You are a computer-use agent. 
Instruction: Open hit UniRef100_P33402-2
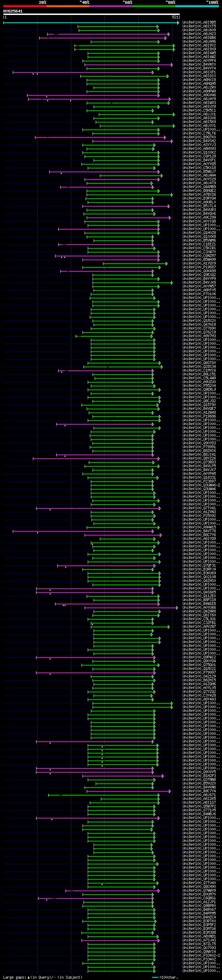click(201, 955)
